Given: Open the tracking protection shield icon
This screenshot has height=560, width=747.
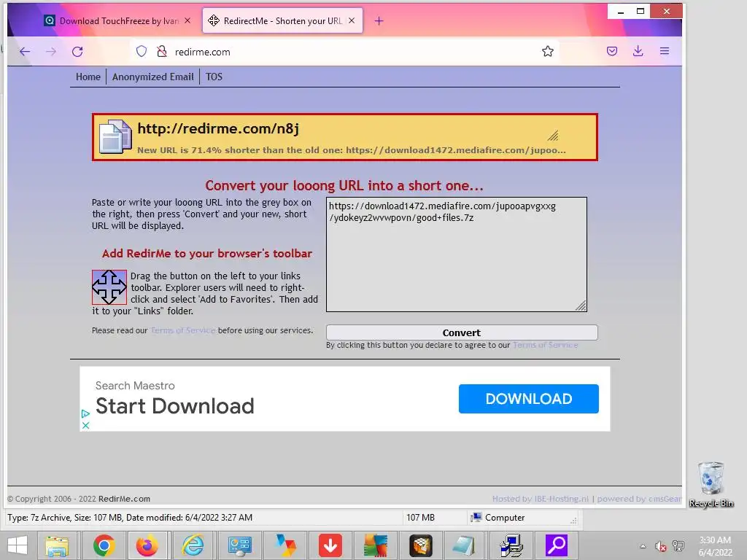Looking at the screenshot, I should pos(142,52).
